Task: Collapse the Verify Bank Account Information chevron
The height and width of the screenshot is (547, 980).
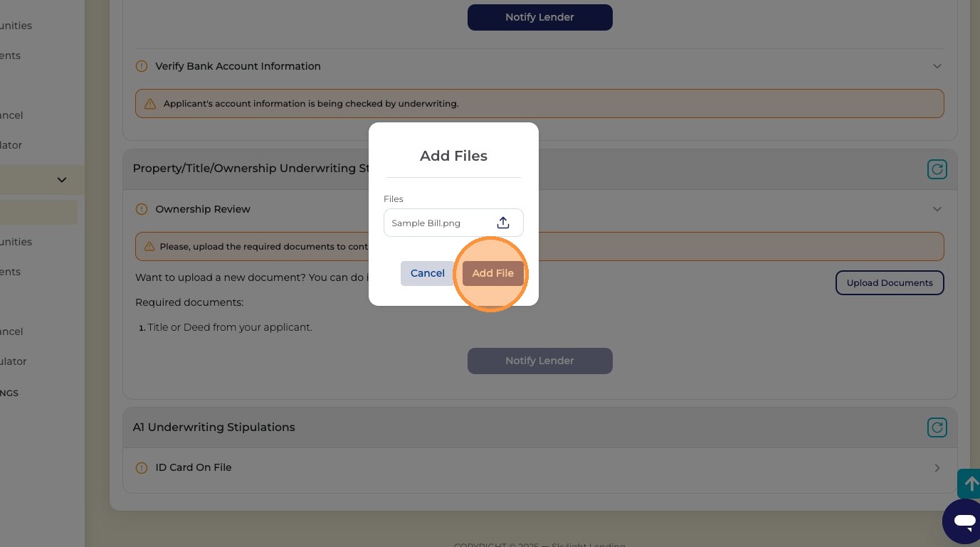Action: coord(937,66)
